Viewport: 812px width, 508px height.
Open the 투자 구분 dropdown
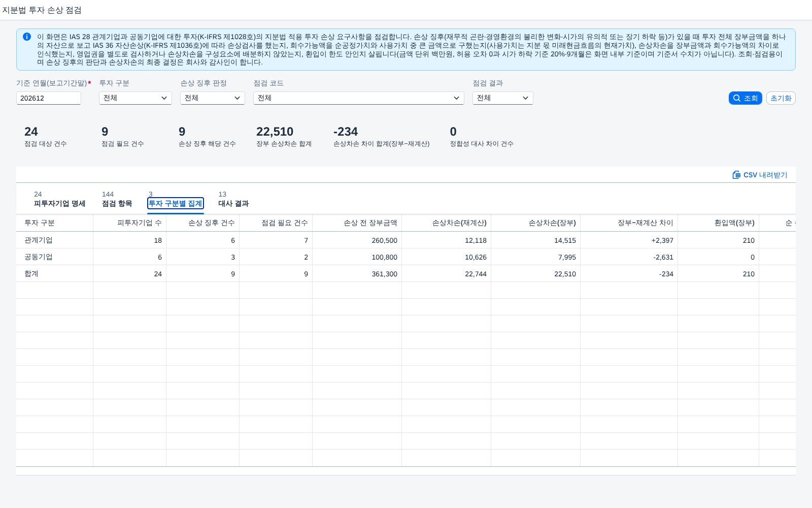point(136,98)
